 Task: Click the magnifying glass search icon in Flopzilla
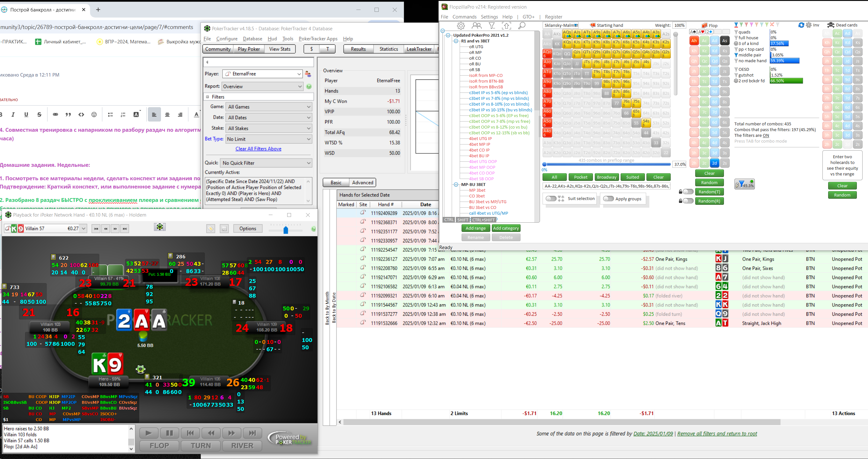pyautogui.click(x=522, y=26)
